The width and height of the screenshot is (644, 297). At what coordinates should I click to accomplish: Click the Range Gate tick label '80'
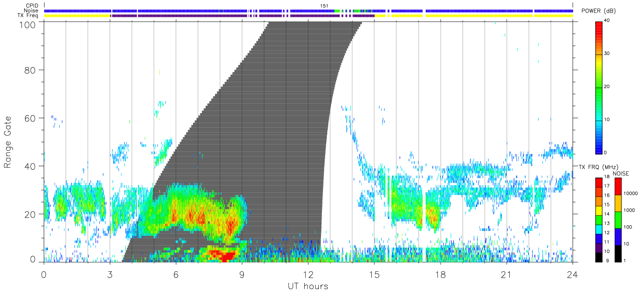30,70
